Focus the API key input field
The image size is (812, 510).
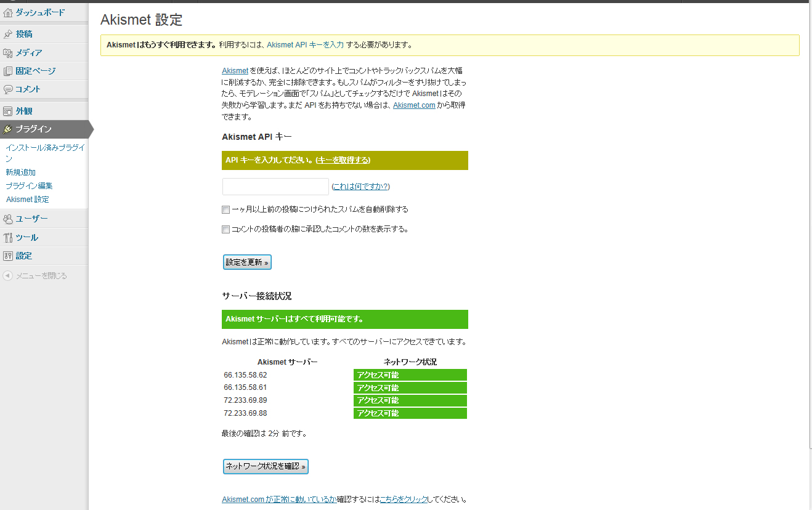coord(275,187)
